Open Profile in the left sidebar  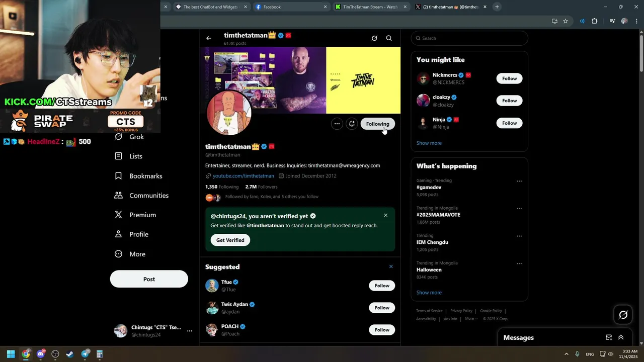(132, 234)
